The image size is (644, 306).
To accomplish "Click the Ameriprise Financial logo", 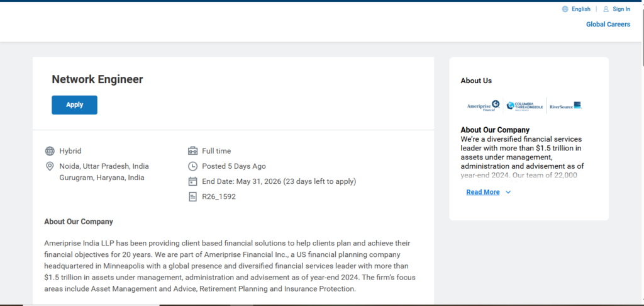I will [484, 106].
